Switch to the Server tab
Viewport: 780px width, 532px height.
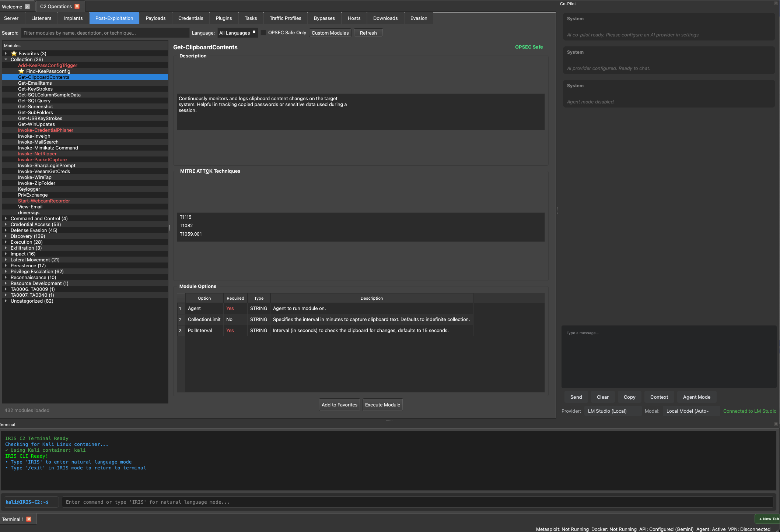[x=11, y=18]
